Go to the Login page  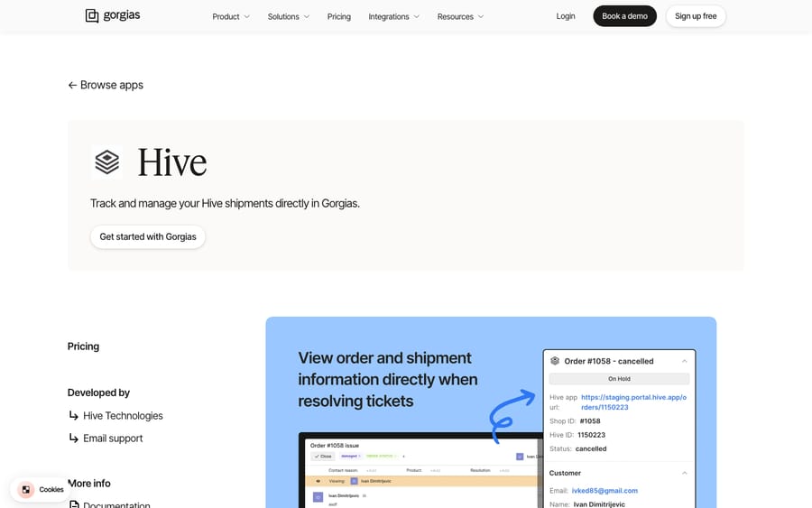[566, 16]
